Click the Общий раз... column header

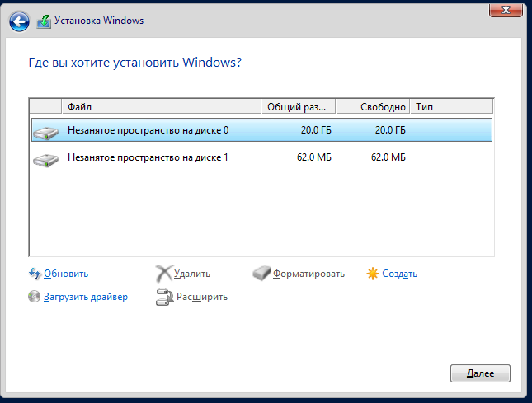299,107
